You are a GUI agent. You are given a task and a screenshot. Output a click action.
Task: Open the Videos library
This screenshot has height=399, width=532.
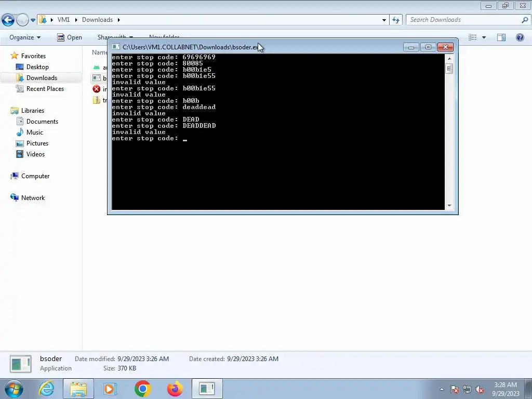[35, 154]
